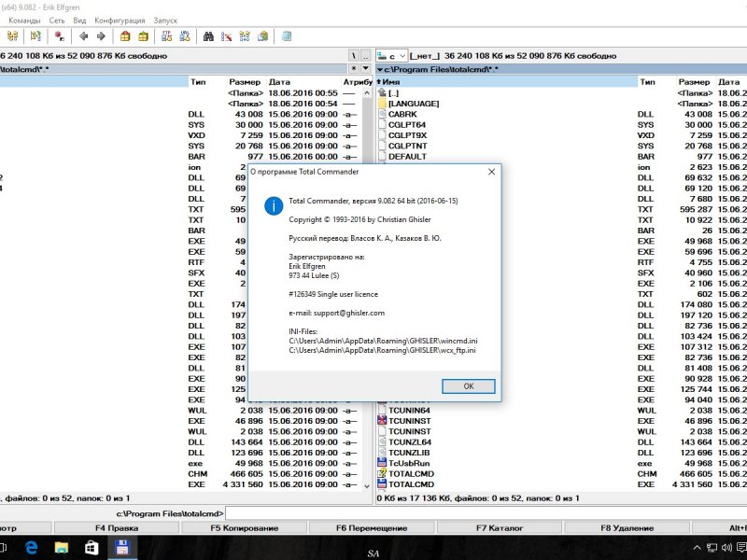The height and width of the screenshot is (560, 747).
Task: Click the Total Commander taskbar icon
Action: point(122,548)
